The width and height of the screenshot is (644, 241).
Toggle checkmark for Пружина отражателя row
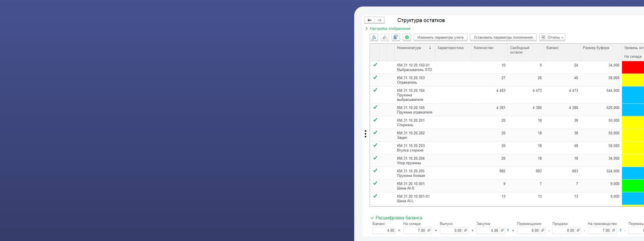tap(375, 107)
